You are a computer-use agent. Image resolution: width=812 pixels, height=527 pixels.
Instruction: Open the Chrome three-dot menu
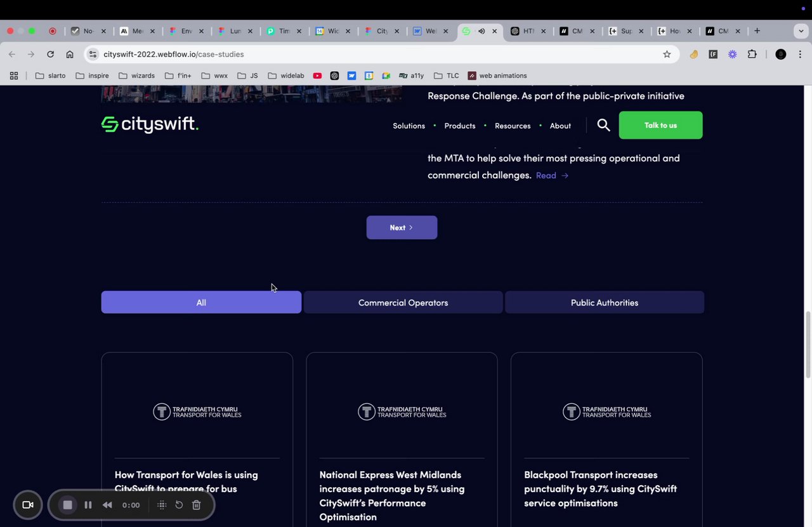[x=800, y=55]
